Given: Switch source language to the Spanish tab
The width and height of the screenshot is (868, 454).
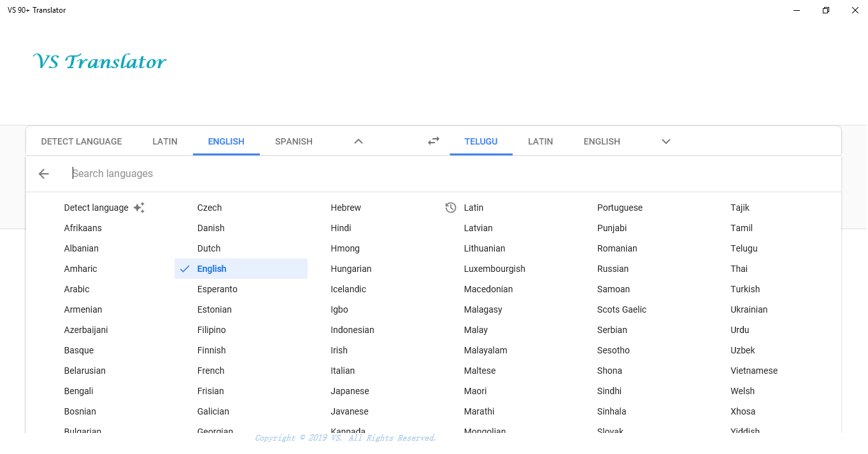Looking at the screenshot, I should coord(294,141).
